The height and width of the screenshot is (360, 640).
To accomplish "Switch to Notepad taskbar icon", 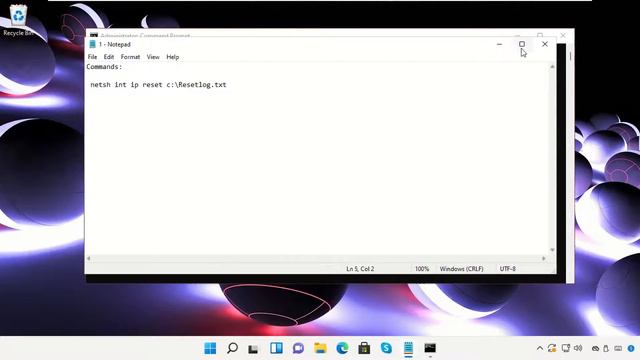I will [x=408, y=348].
